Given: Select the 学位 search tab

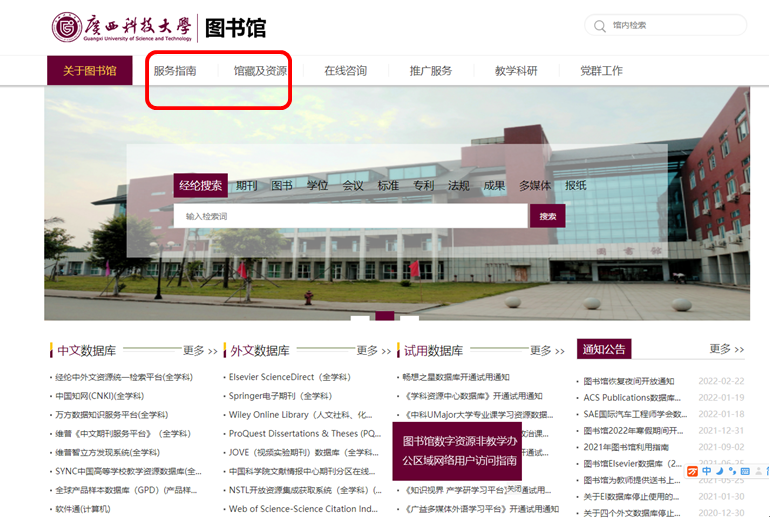Looking at the screenshot, I should 317,185.
